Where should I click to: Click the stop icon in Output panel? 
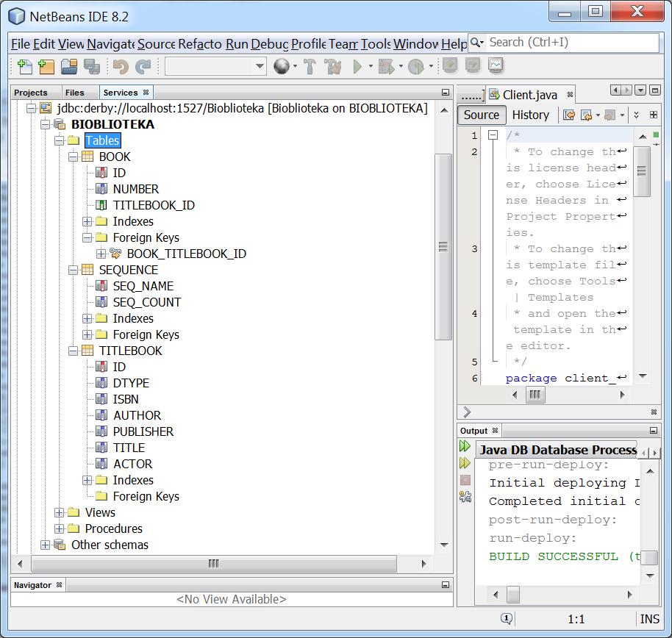coord(465,480)
